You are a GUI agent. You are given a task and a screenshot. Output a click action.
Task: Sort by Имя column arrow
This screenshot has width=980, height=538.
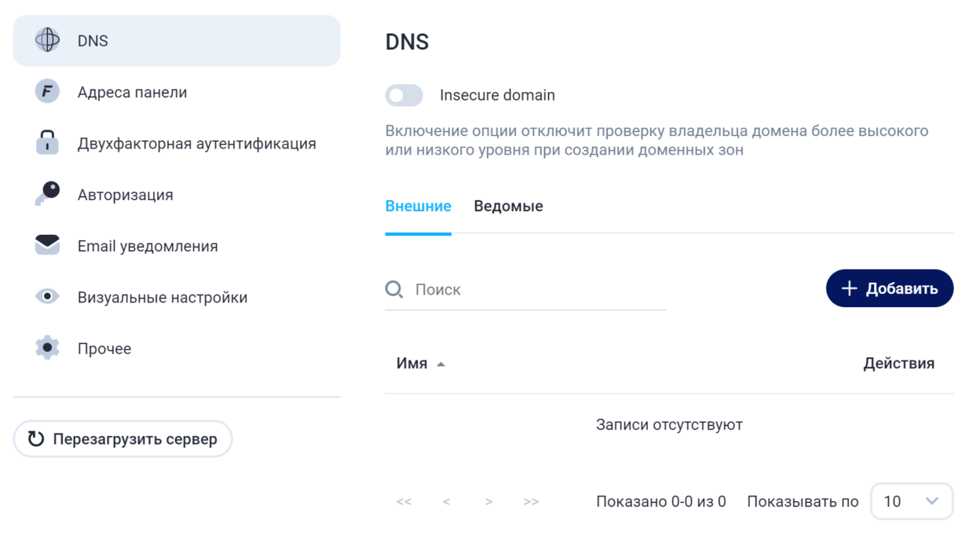pos(441,364)
